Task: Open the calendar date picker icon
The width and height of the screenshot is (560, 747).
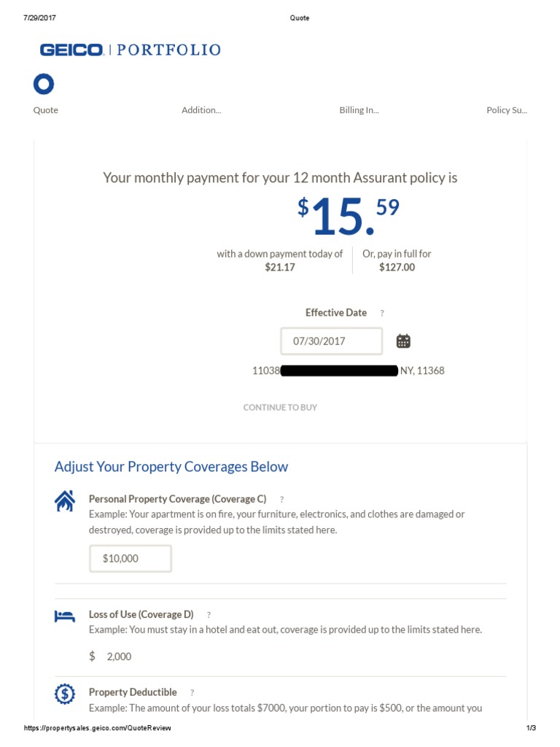Action: click(x=403, y=341)
